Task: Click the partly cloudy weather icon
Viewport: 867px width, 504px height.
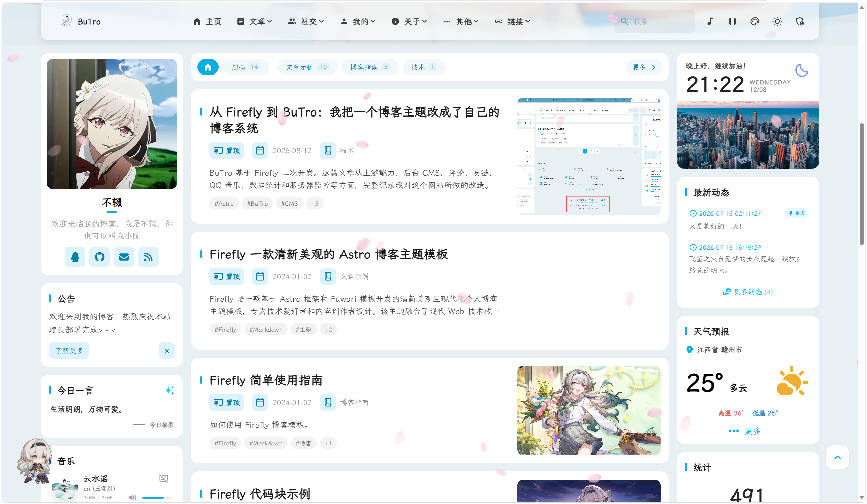Action: pyautogui.click(x=792, y=381)
